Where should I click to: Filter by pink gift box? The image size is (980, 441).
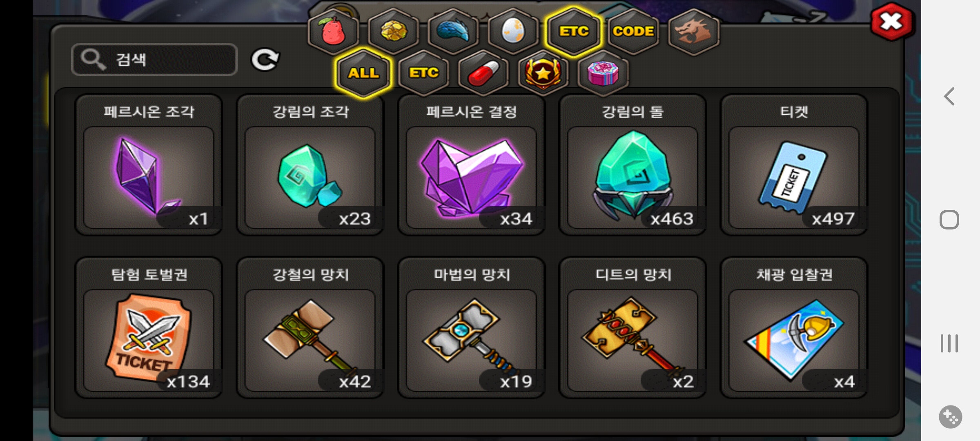point(604,73)
